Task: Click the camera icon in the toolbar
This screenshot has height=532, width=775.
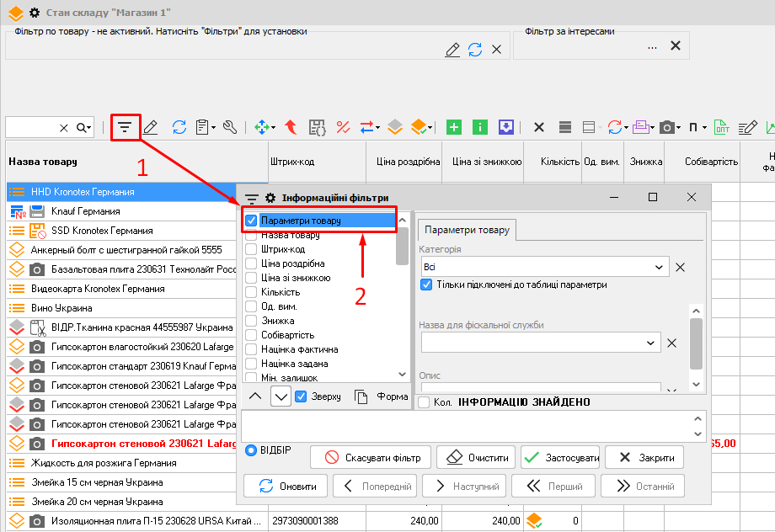Action: pyautogui.click(x=666, y=127)
